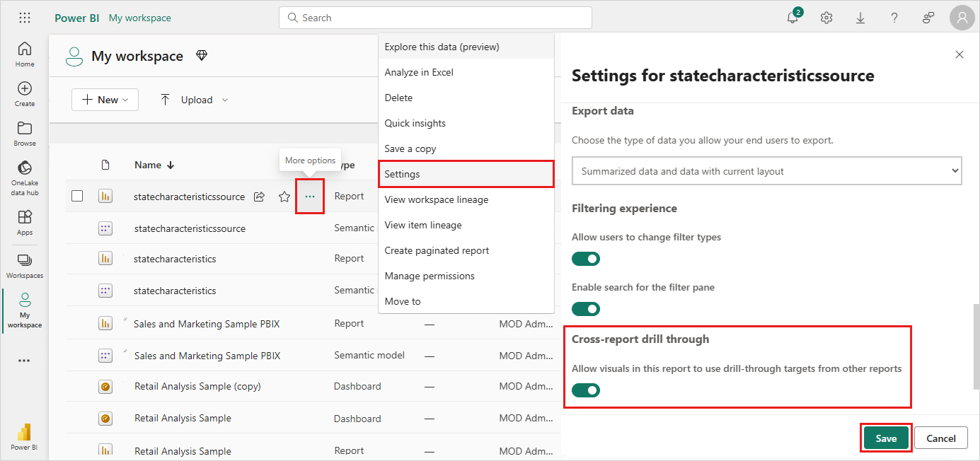980x461 pixels.
Task: Open More options for statecharacteristicssource
Action: tap(310, 197)
